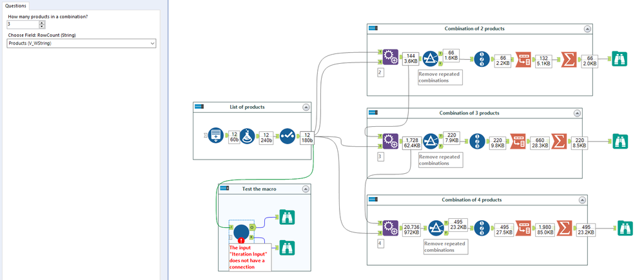Select the macro tool with the error badge
Viewport: 644px width, 280px height.
point(241,232)
